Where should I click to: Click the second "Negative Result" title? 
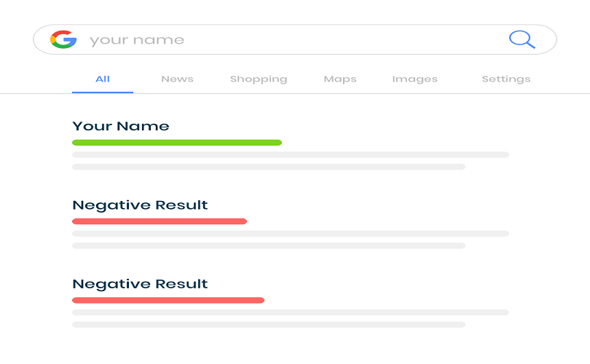point(140,284)
